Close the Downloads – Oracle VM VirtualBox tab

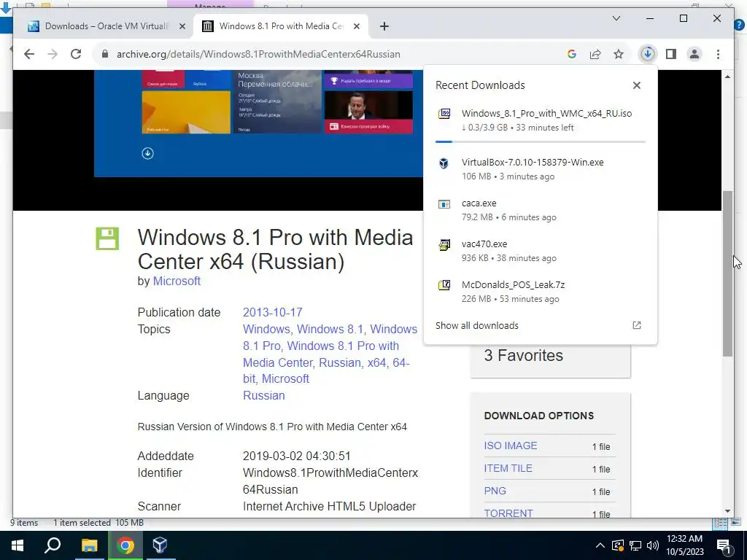[182, 26]
